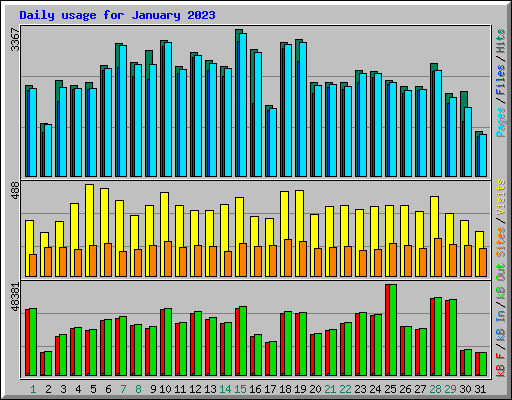
Task: Click the 'kB In' legend label
Action: pos(501,325)
